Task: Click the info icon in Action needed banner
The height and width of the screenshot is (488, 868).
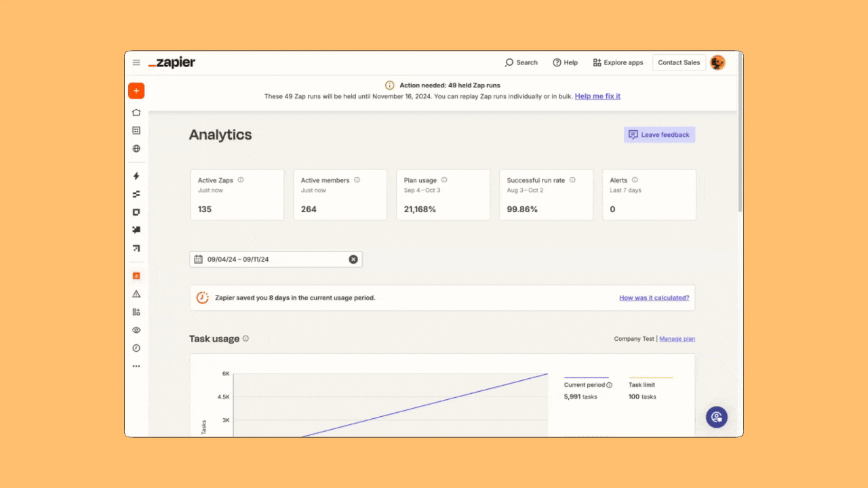Action: point(389,85)
